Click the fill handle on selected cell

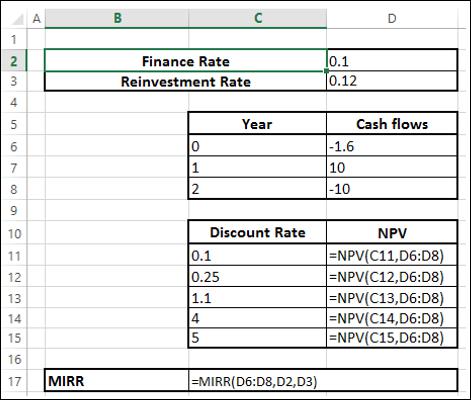point(326,71)
